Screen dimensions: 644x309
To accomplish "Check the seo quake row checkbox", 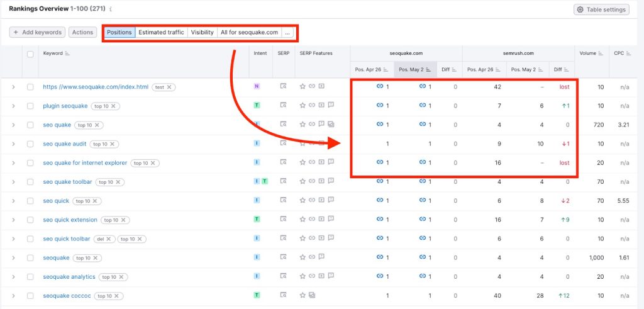I will 30,125.
